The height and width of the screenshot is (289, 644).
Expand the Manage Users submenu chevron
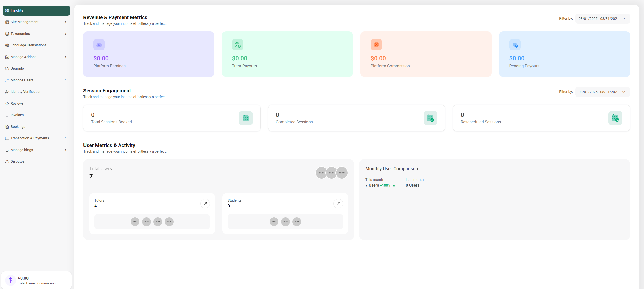pos(66,80)
